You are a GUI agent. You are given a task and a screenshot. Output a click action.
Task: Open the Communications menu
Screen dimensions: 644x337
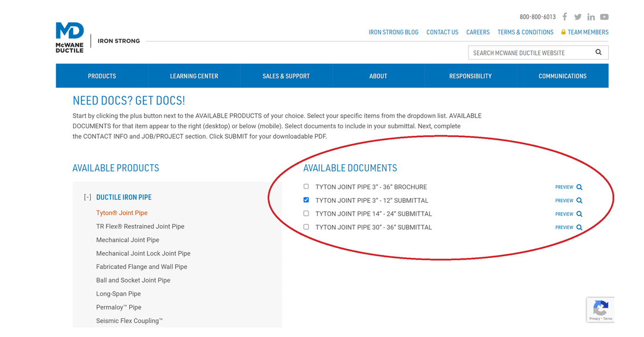562,76
